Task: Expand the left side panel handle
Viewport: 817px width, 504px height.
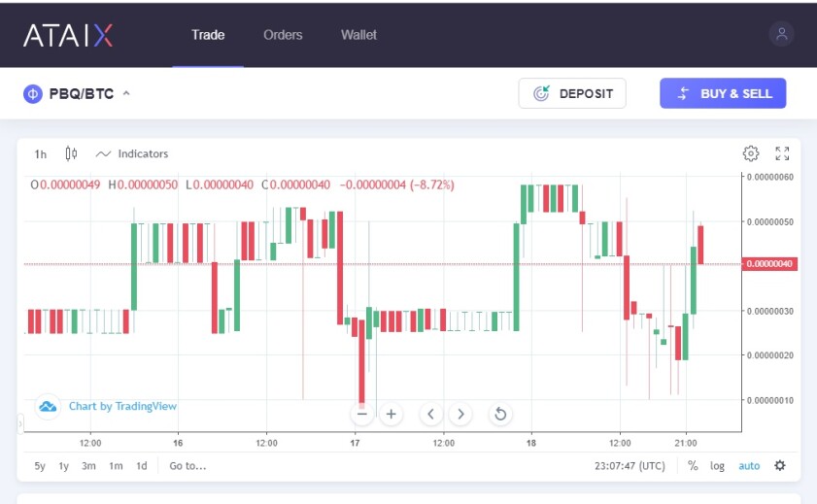Action: [x=20, y=423]
